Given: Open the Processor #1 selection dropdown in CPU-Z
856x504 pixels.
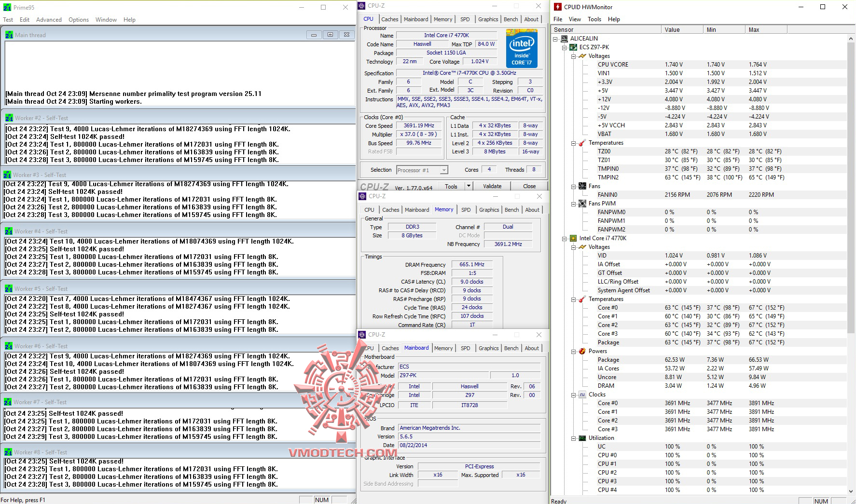Looking at the screenshot, I should coord(444,170).
